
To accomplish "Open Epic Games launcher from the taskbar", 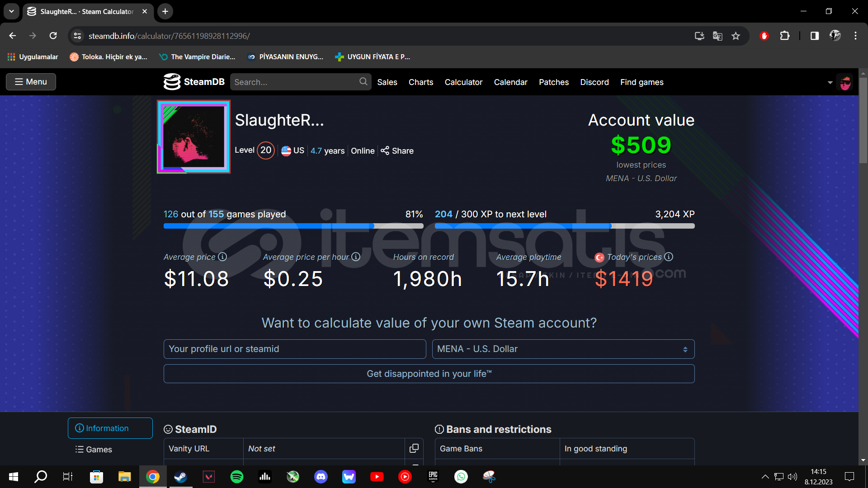I will [433, 476].
